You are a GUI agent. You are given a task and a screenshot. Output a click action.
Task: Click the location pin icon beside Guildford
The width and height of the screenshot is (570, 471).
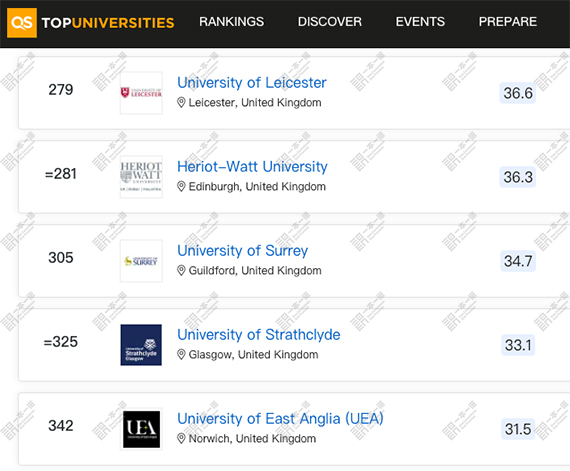181,271
